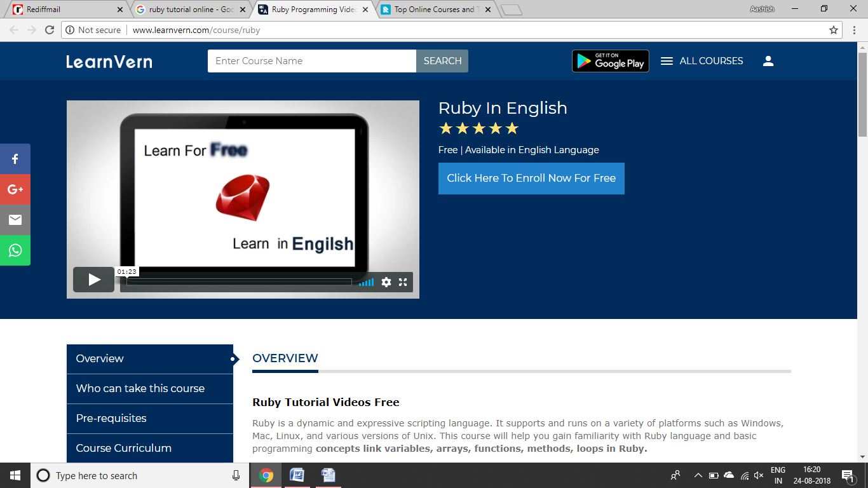Open Windows Start menu
This screenshot has width=868, height=488.
click(x=15, y=475)
